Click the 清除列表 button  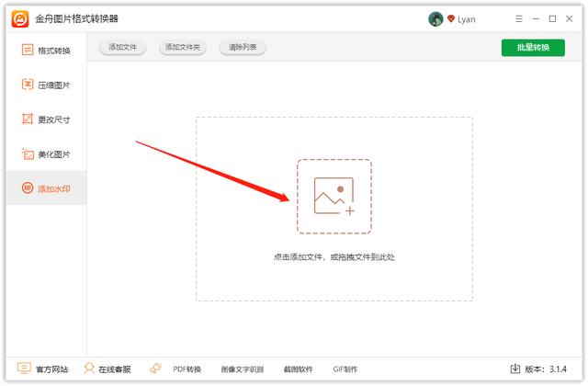click(243, 47)
